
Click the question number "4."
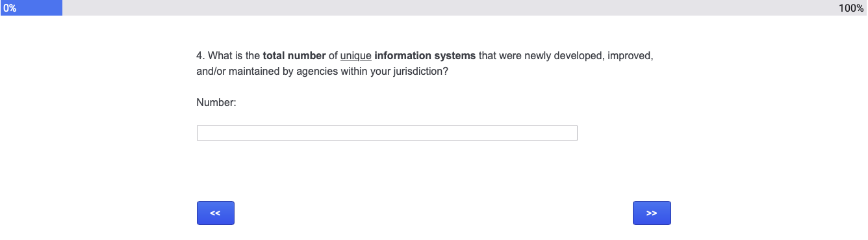click(200, 56)
